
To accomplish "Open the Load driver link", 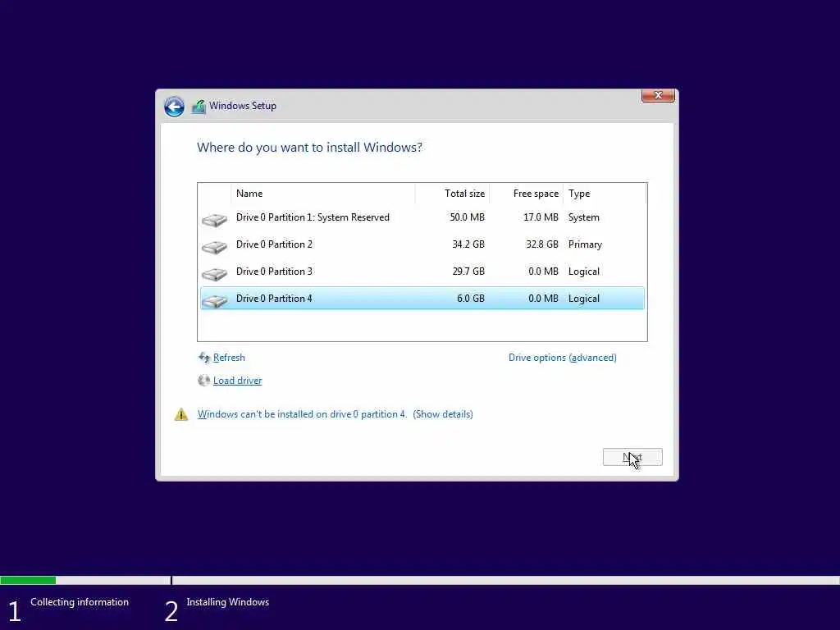I will (237, 381).
